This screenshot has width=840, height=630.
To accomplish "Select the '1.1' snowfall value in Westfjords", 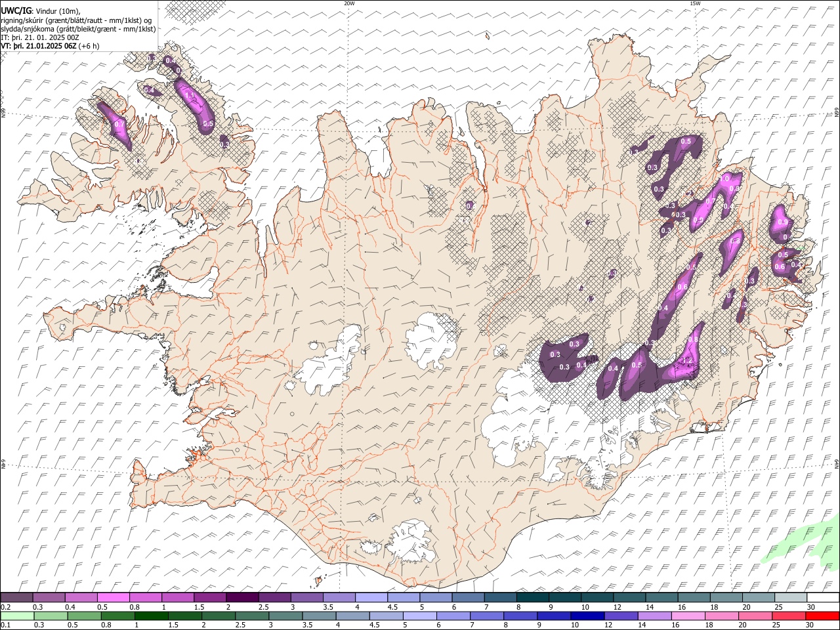I will coord(190,96).
